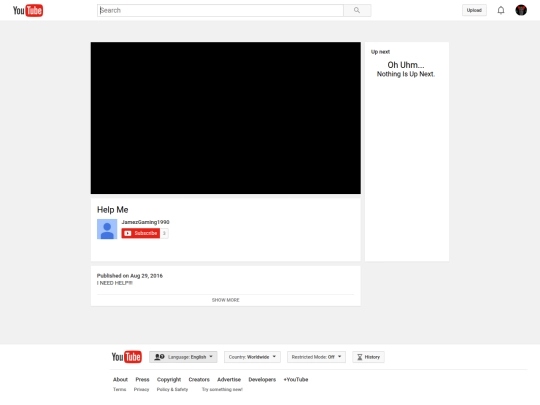Open the Privacy footer link
Screen dimensions: 540x405
tap(142, 390)
